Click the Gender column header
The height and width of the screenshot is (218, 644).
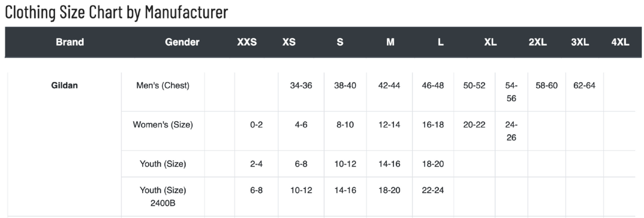point(182,42)
